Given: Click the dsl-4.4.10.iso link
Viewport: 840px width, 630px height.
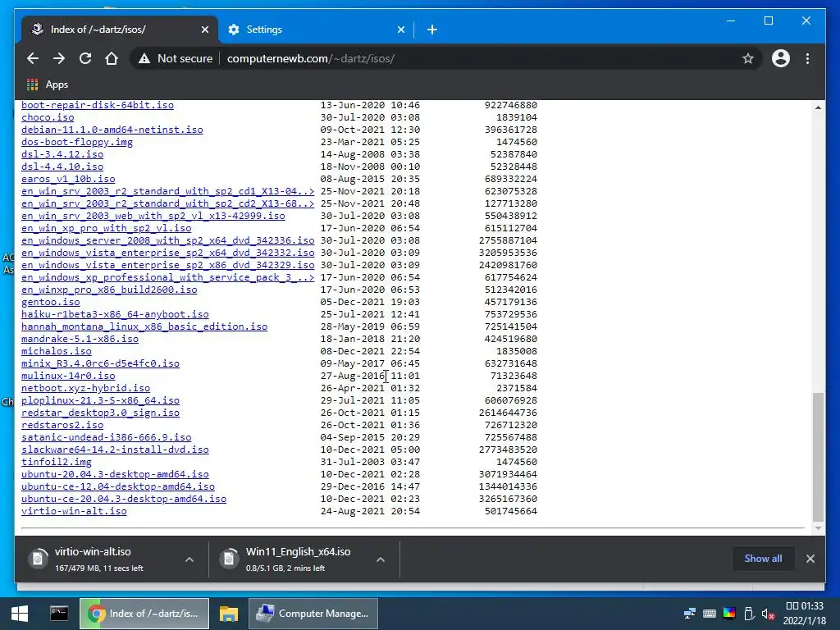Looking at the screenshot, I should click(x=62, y=167).
